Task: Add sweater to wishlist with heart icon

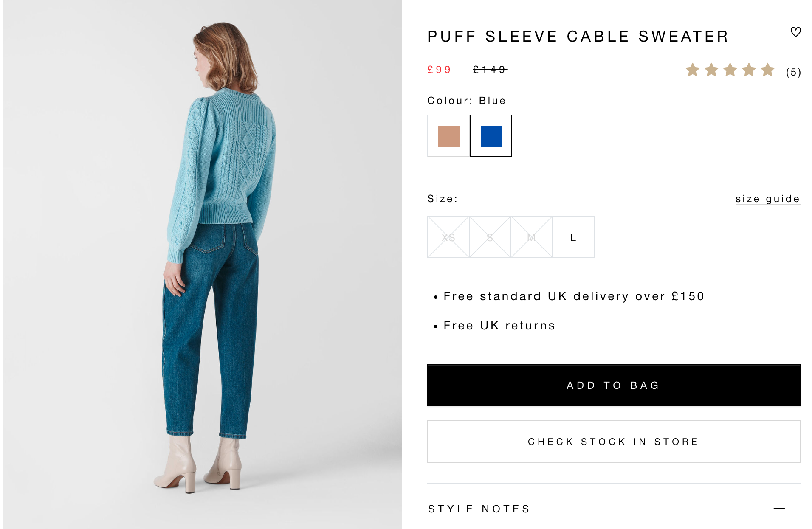Action: coord(795,32)
